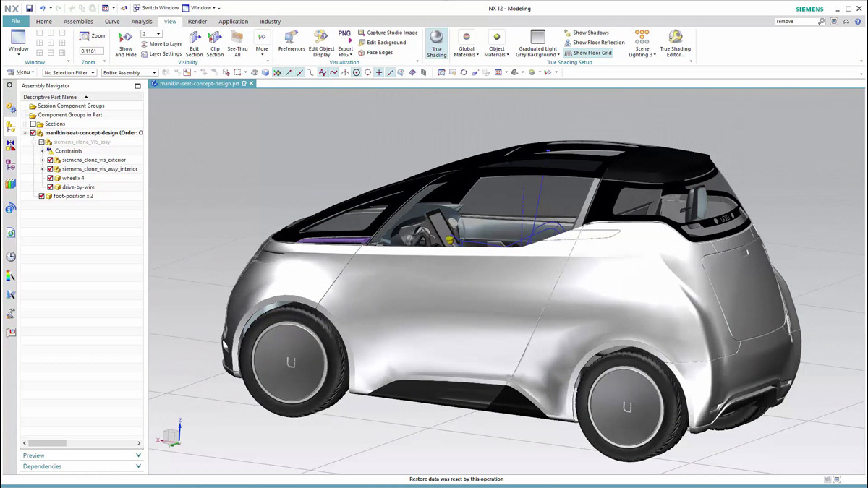Activate True Shading rendering mode

pyautogui.click(x=436, y=43)
